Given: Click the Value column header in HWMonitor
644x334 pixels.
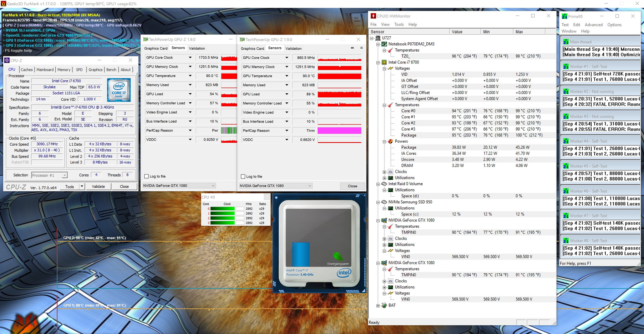Looking at the screenshot, I should (x=465, y=32).
